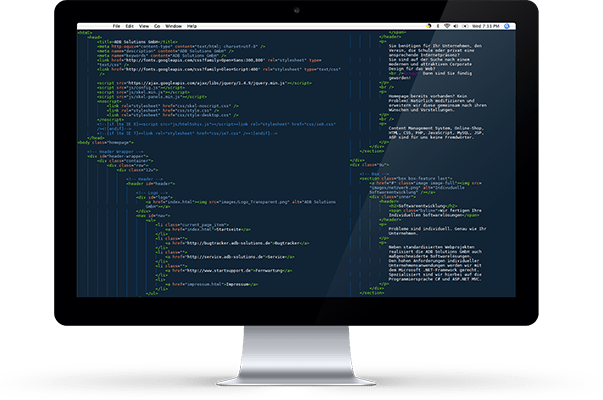Open the Edit menu
603x400 pixels.
[130, 26]
